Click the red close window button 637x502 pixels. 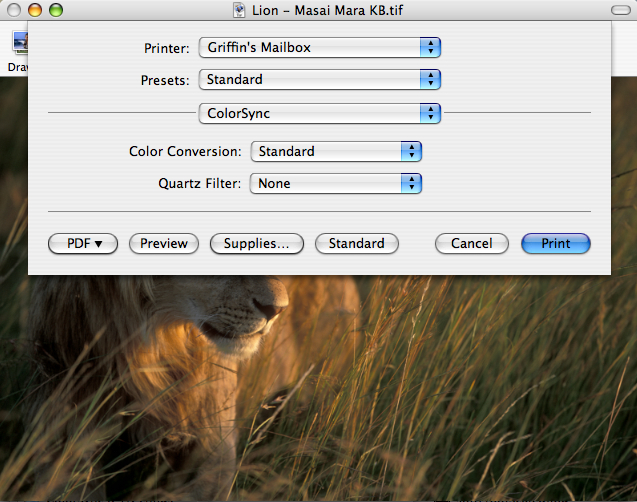(14, 10)
